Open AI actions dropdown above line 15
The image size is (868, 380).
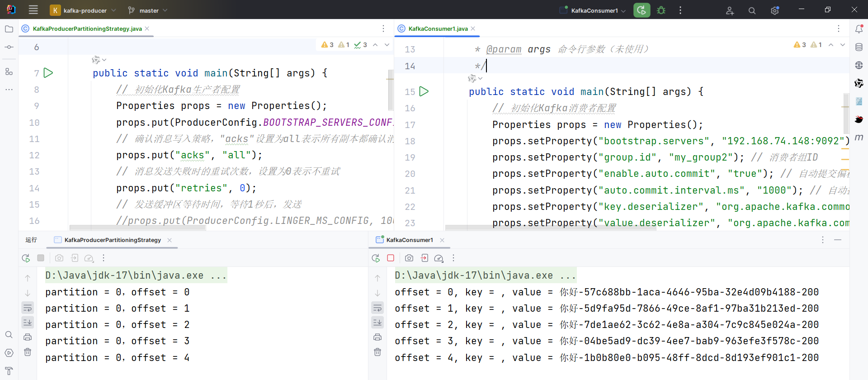[475, 79]
